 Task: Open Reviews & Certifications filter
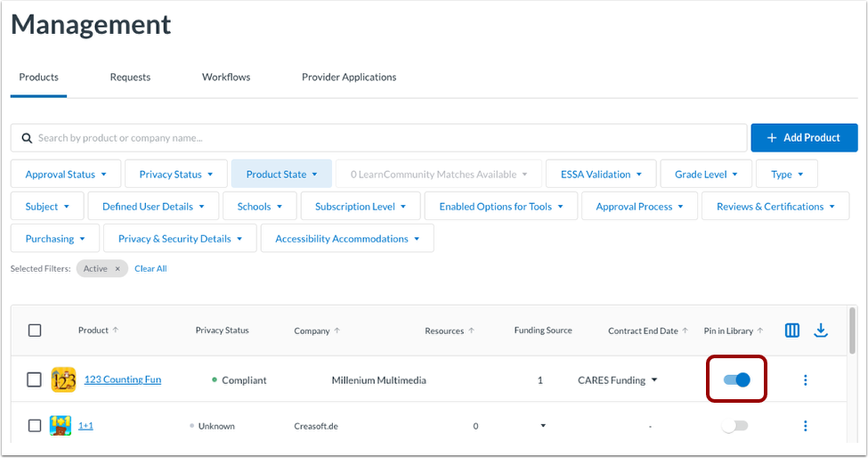pyautogui.click(x=775, y=207)
